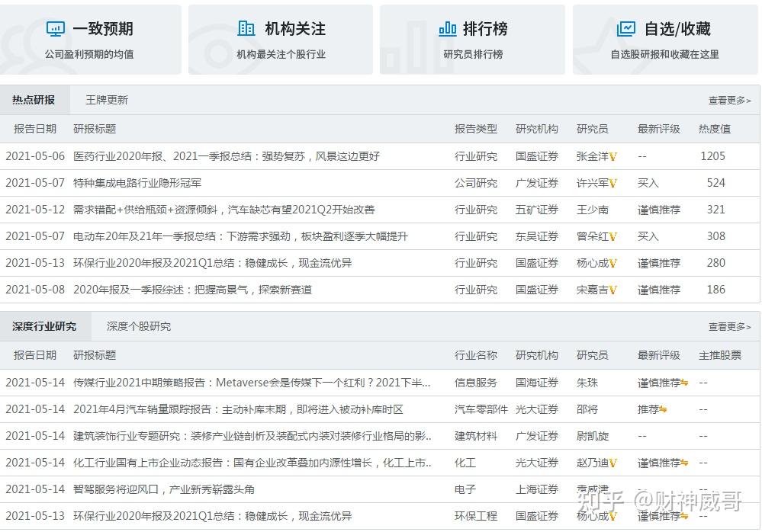Click heat value 1205
The height and width of the screenshot is (532, 762).
712,156
